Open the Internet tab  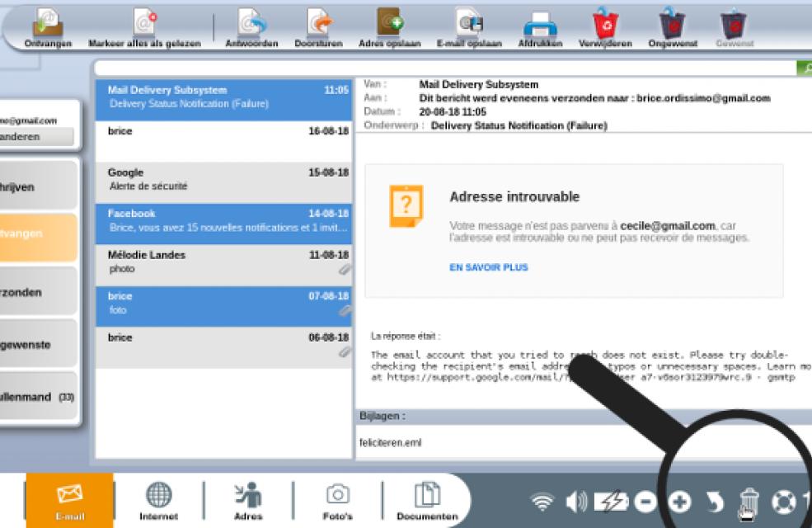click(158, 501)
